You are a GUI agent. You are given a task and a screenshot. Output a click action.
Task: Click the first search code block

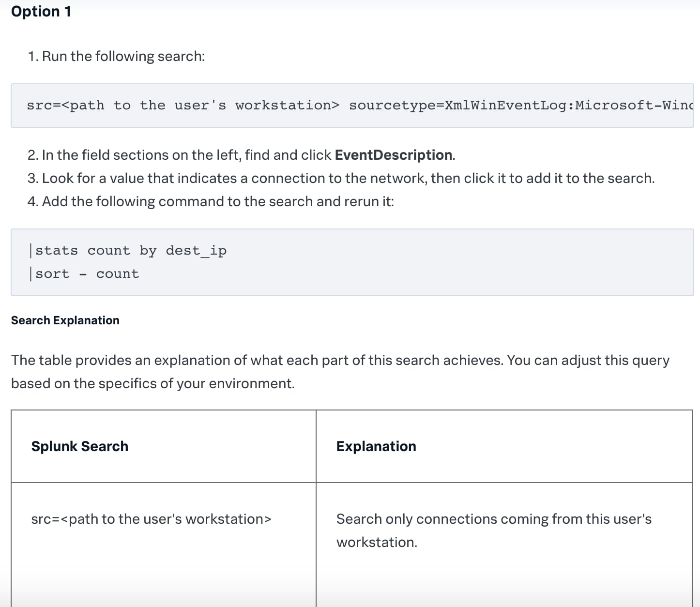352,106
